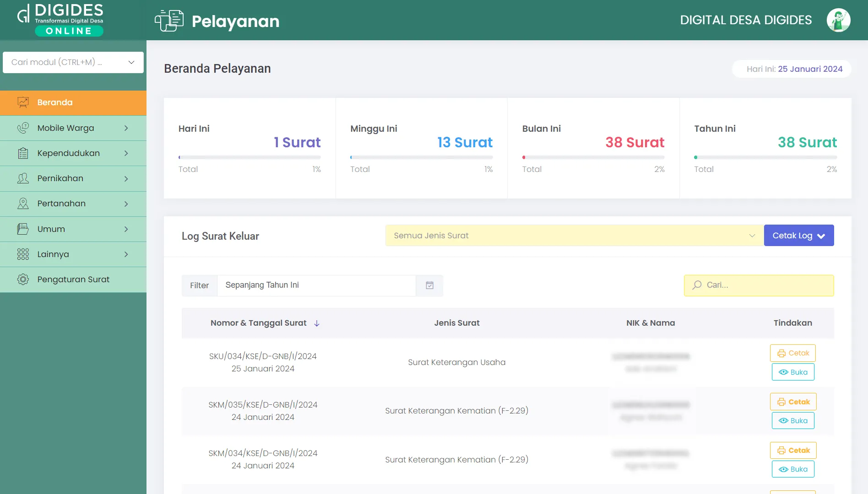Click the Pelayanan documents icon in the header
This screenshot has width=868, height=494.
(x=169, y=21)
